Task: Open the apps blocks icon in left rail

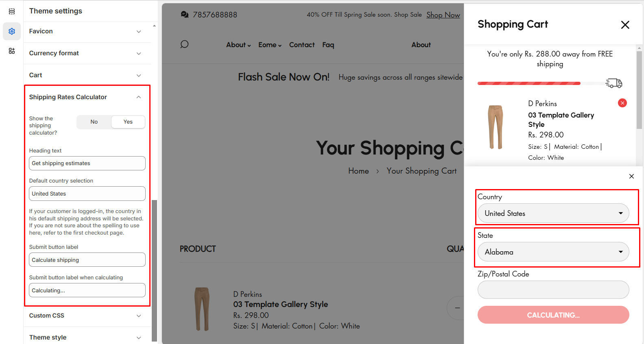Action: (12, 51)
